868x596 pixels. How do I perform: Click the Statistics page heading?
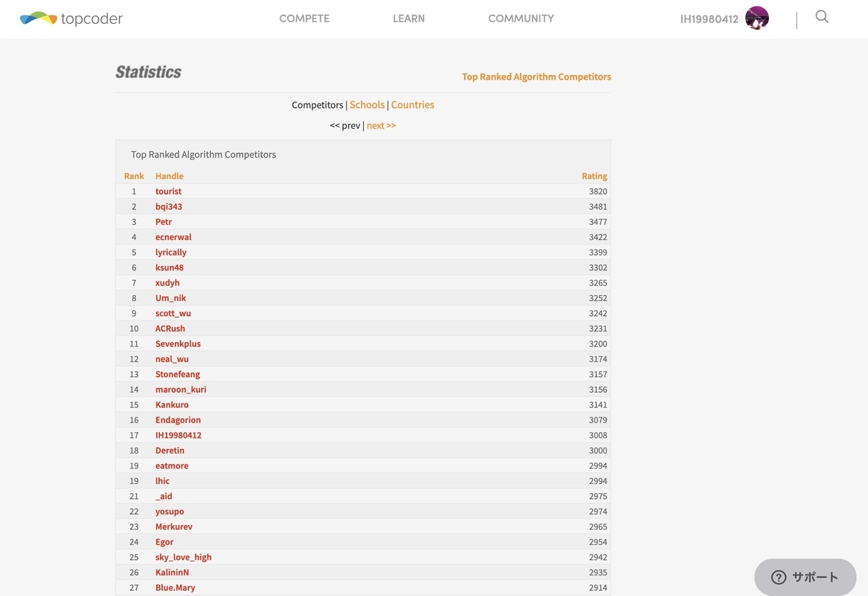148,72
